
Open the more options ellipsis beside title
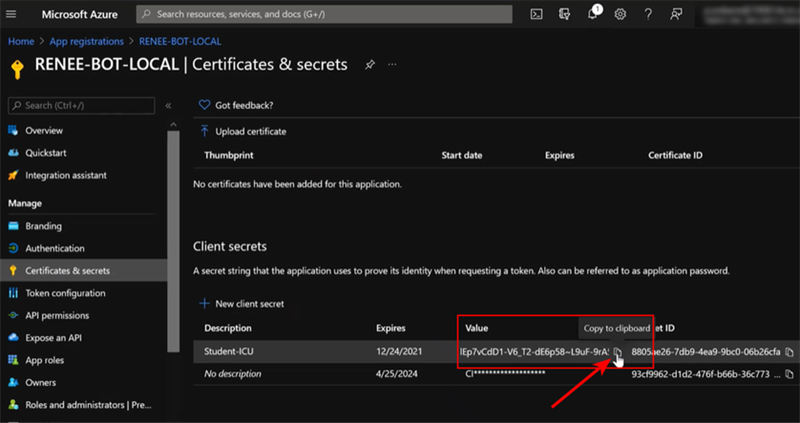coord(392,65)
